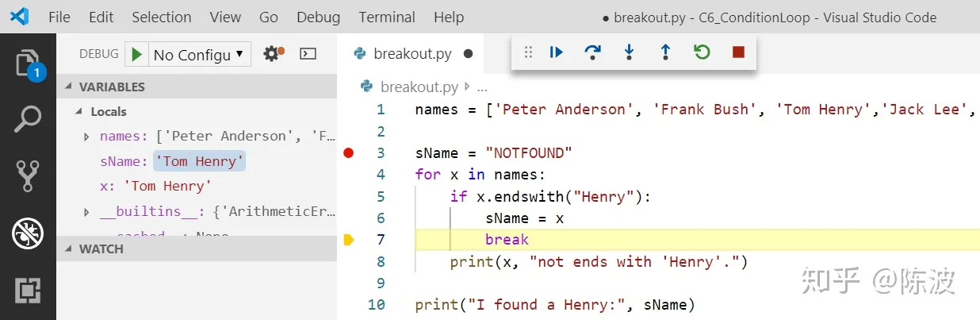Open the Selection menu

coord(162,17)
